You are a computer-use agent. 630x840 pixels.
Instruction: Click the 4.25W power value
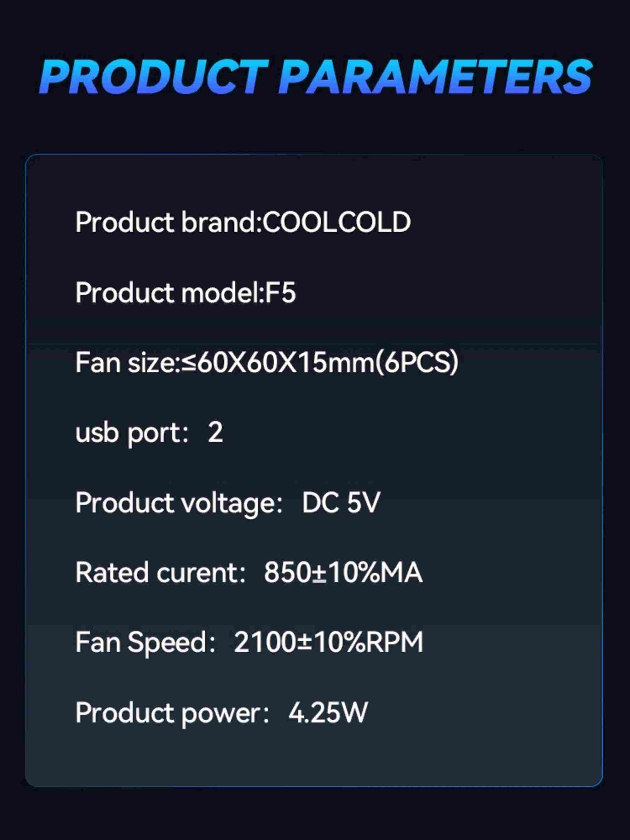(x=328, y=712)
